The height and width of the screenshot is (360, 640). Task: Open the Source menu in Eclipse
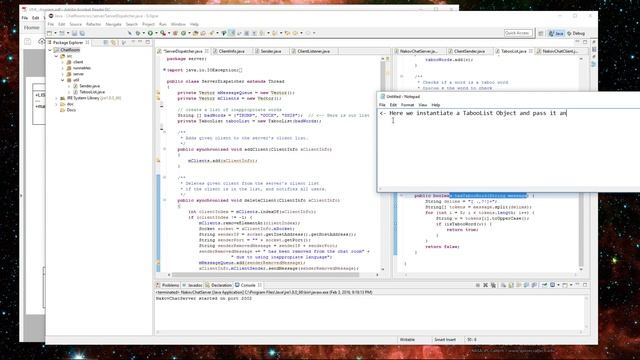[76, 24]
